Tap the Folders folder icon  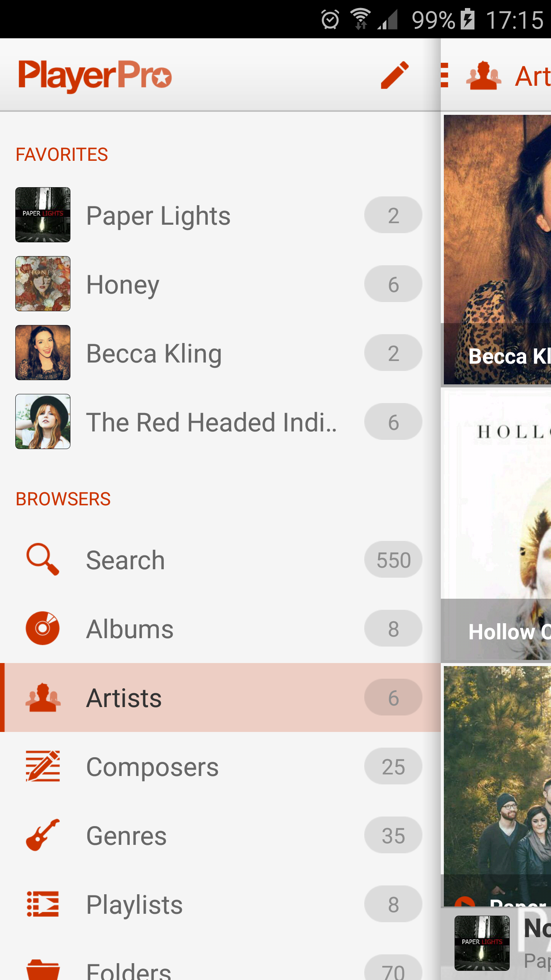tap(42, 969)
